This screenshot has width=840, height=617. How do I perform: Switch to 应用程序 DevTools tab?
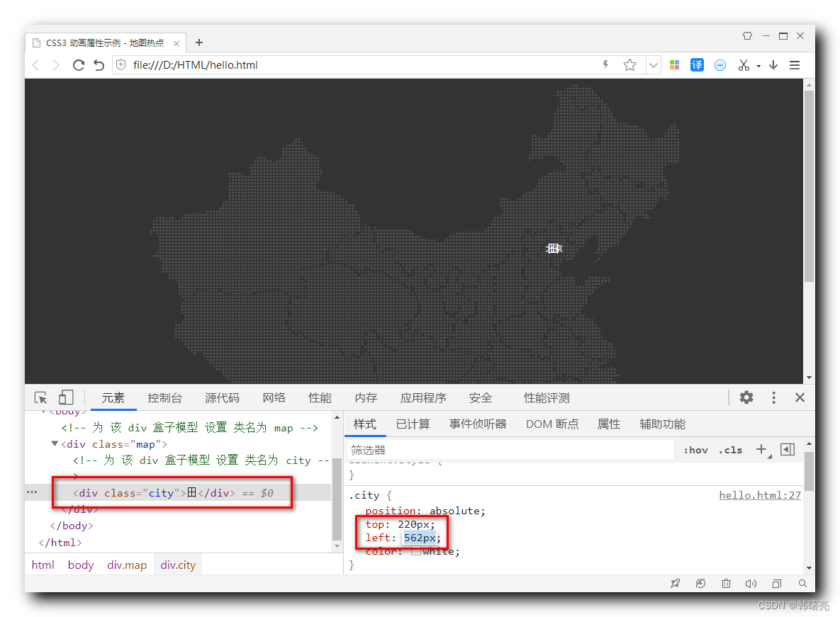[423, 398]
